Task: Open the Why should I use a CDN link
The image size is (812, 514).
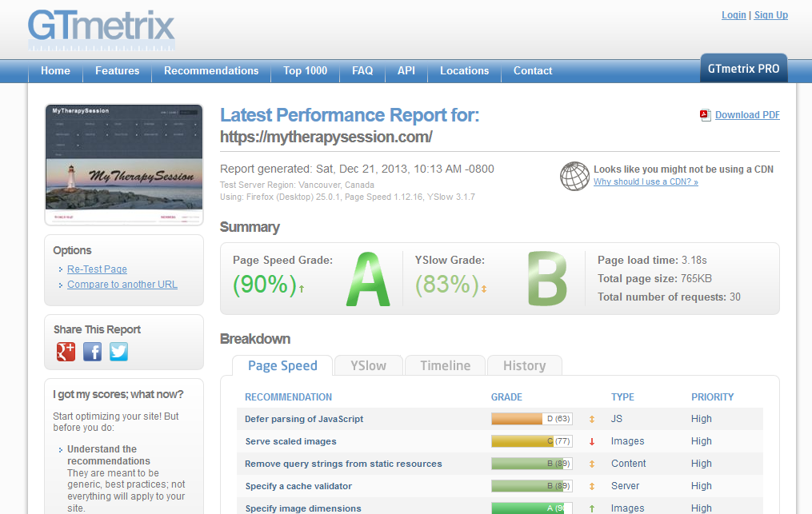Action: [x=646, y=182]
